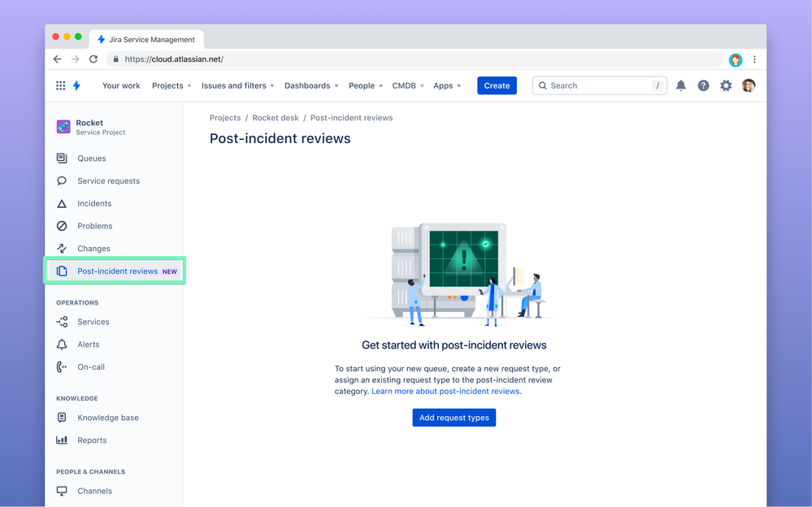
Task: Click the Chrome profile avatar icon
Action: pos(736,60)
